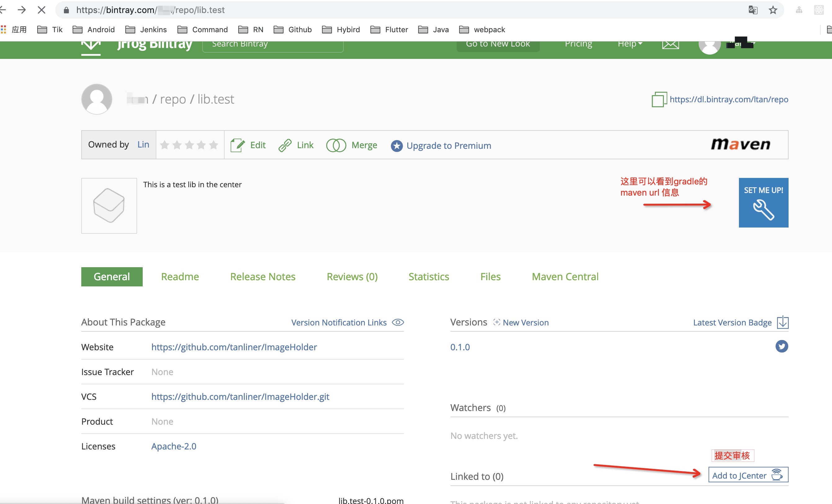This screenshot has width=832, height=504.
Task: Copy the dl.bintray.com repo URL icon
Action: tap(659, 99)
